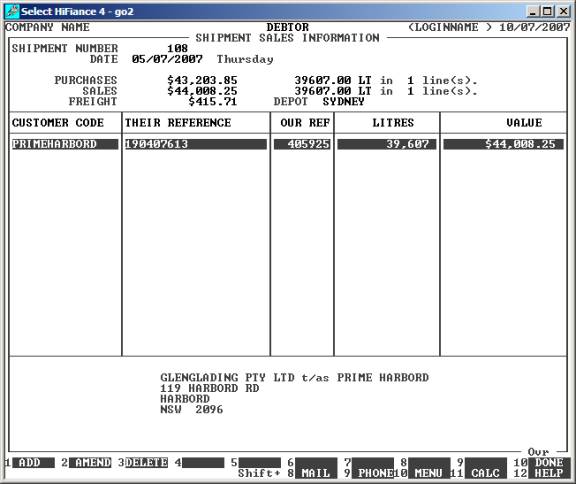Choose the AMEND function key button
This screenshot has width=576, height=484.
[90, 463]
